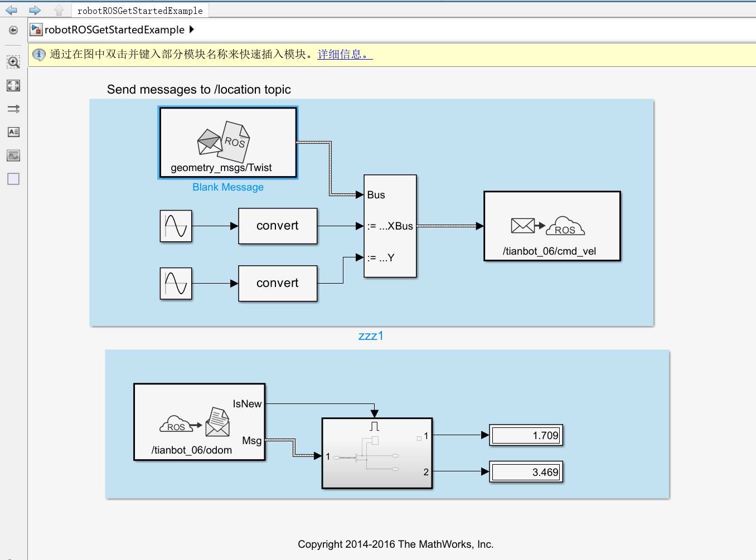This screenshot has height=560, width=756.
Task: Click the enable port symbol on subsystem
Action: coord(374,426)
